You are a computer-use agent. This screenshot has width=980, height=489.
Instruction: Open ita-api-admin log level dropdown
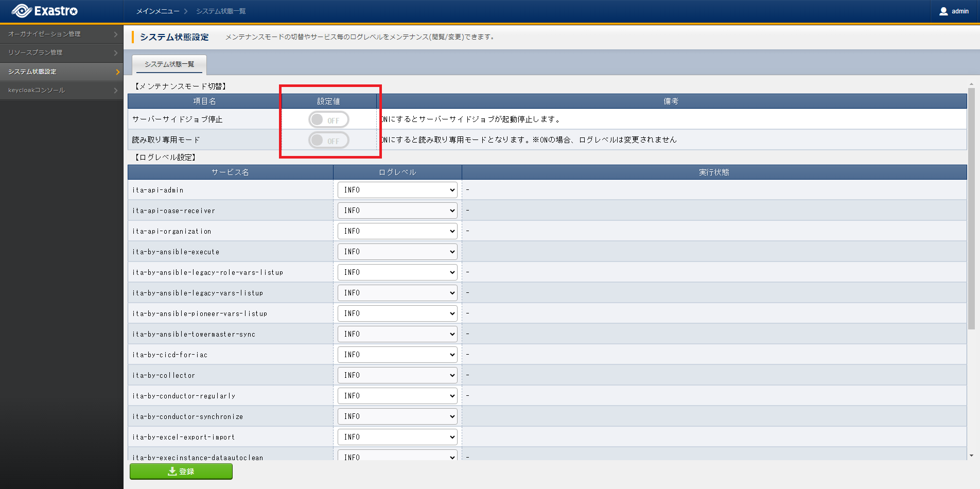pos(397,190)
